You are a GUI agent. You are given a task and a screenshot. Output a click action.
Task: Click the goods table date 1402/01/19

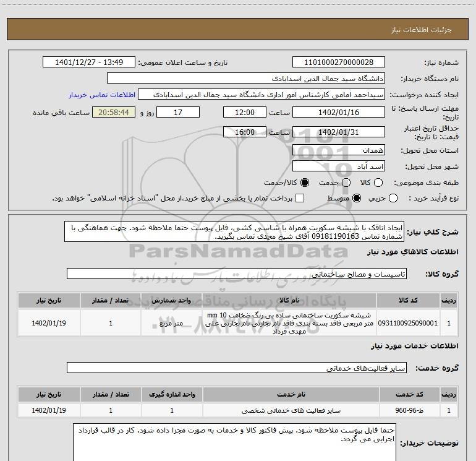(x=49, y=323)
